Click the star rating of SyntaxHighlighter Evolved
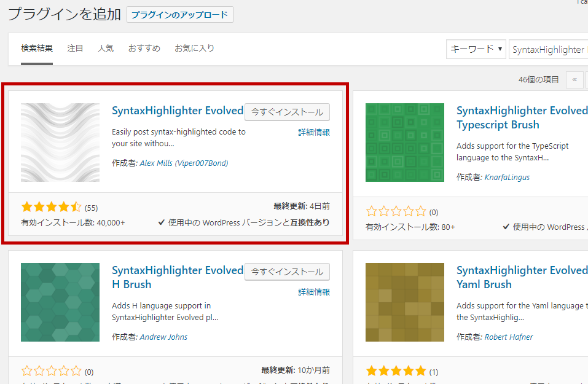The height and width of the screenshot is (384, 588). (52, 207)
